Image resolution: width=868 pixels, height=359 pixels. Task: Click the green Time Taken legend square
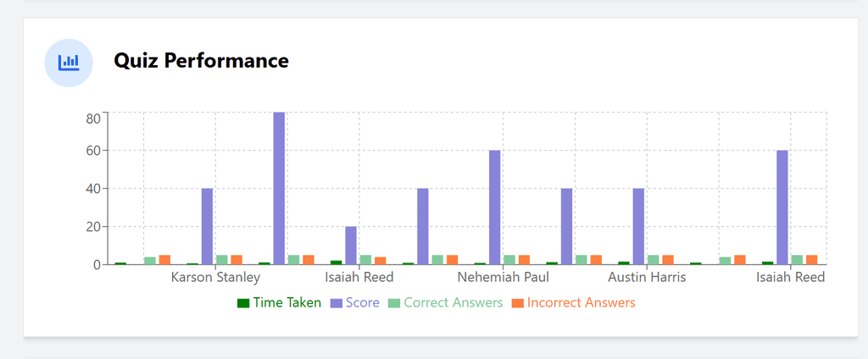coord(243,303)
